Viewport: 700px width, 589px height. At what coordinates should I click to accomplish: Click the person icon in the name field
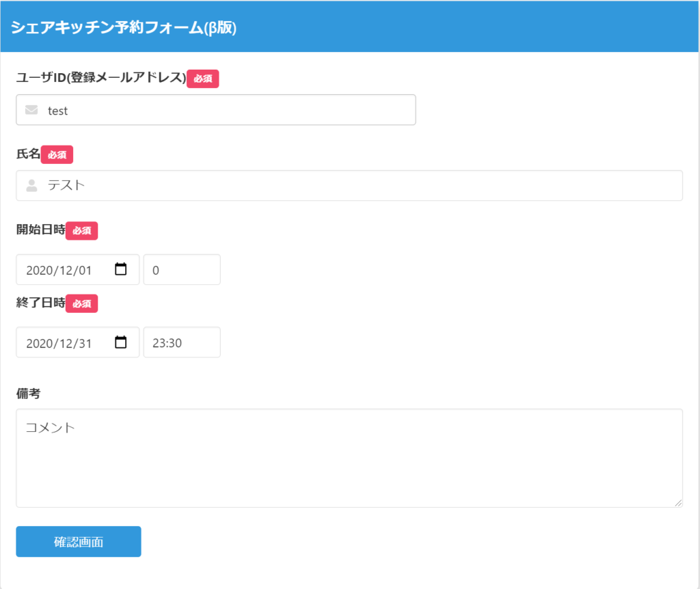click(x=31, y=185)
